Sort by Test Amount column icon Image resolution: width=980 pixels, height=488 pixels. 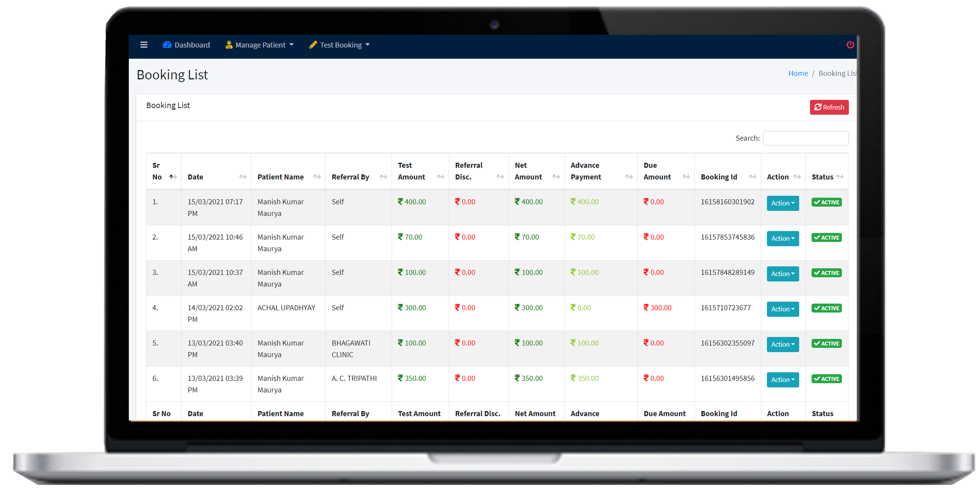point(440,176)
